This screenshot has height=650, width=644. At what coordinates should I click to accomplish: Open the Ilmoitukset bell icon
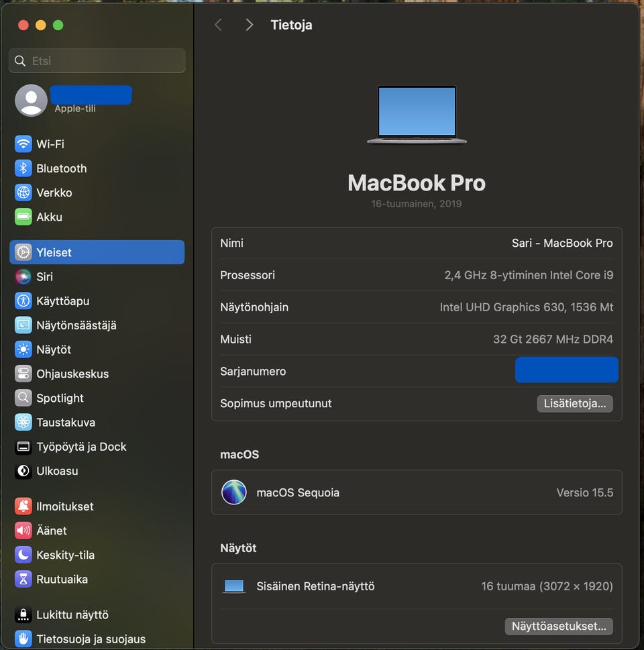click(x=23, y=506)
